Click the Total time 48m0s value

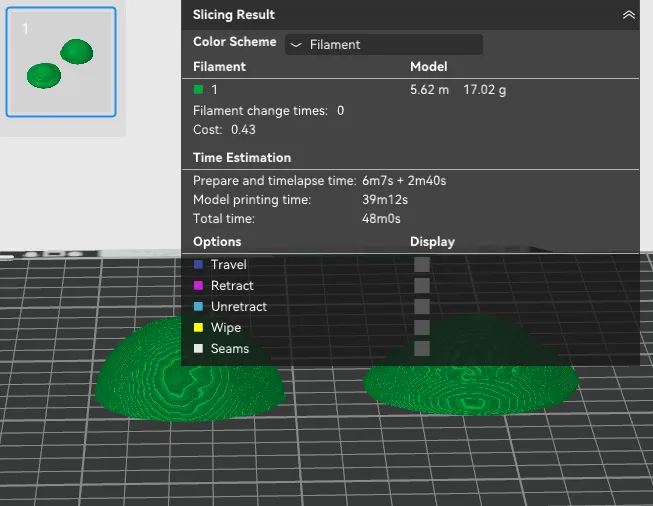point(381,218)
